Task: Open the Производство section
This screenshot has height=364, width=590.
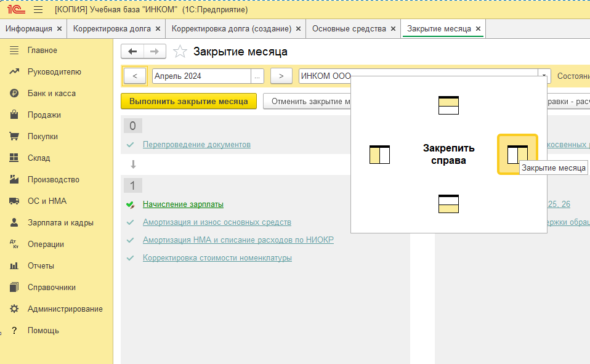Action: [54, 180]
